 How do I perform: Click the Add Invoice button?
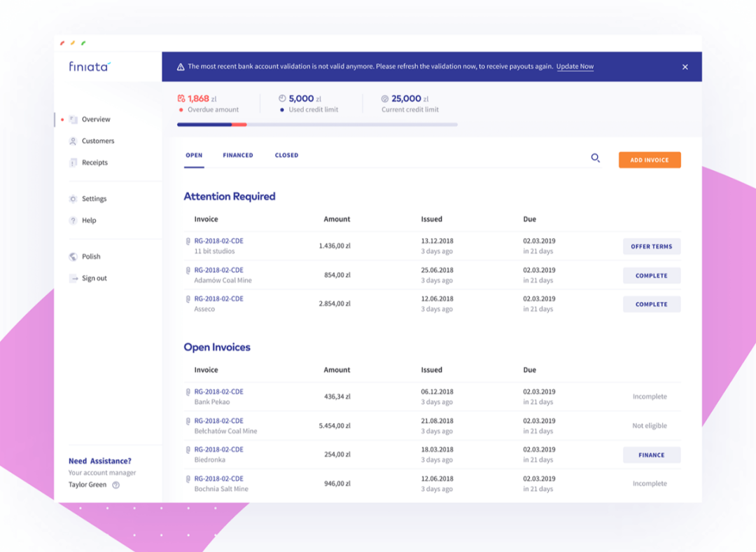tap(650, 160)
